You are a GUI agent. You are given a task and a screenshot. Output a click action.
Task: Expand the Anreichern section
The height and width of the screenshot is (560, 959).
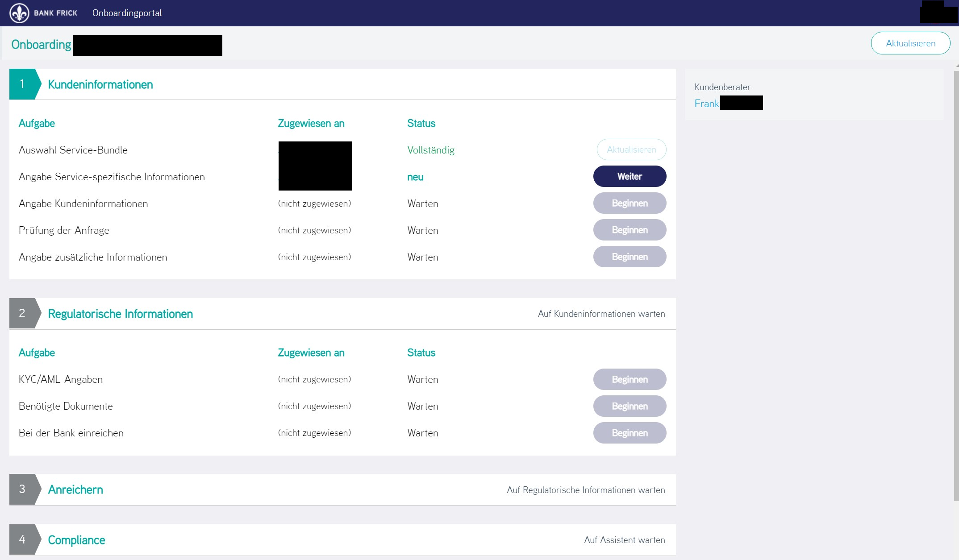pyautogui.click(x=75, y=489)
